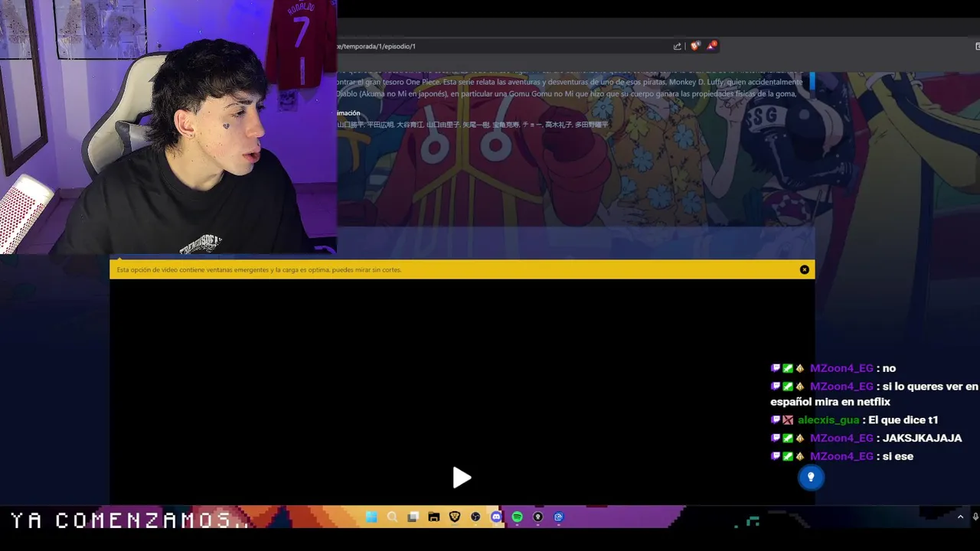Open the browser share page icon
980x551 pixels.
click(677, 46)
